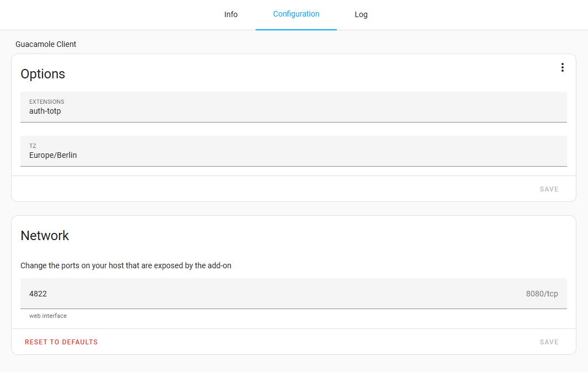Click the Network card heading
The width and height of the screenshot is (588, 372).
tap(45, 236)
